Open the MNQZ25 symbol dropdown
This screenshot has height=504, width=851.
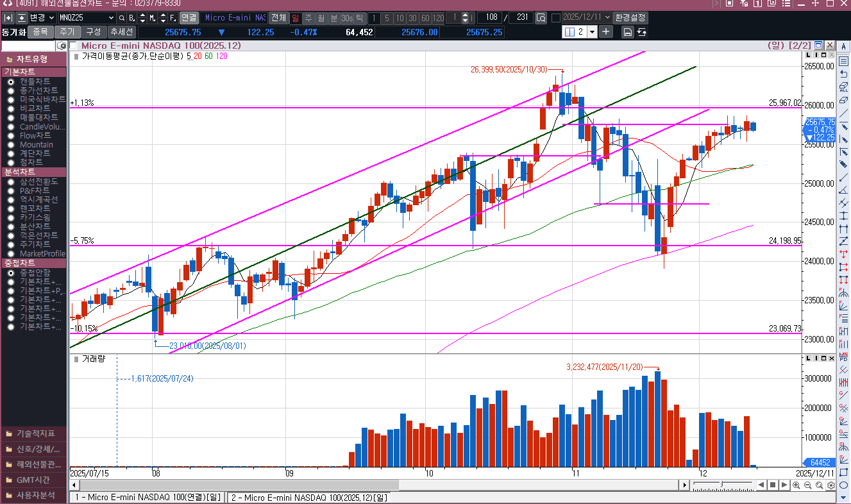[x=111, y=18]
